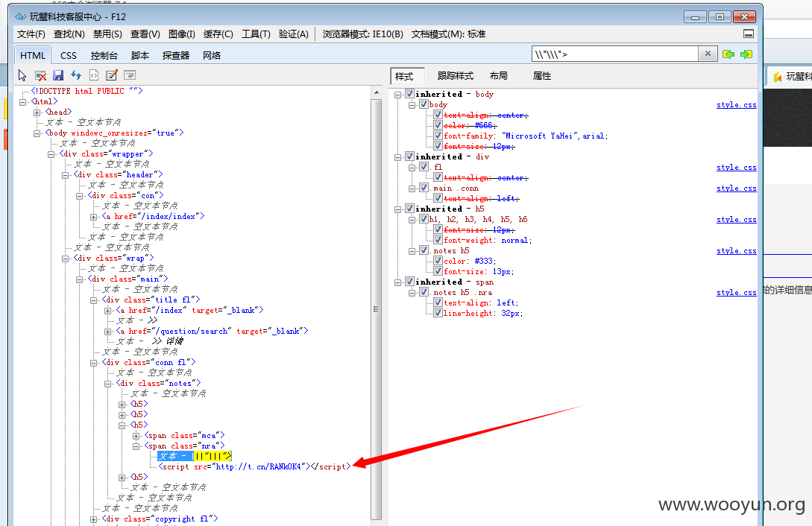Click the refresh DOM tree icon
This screenshot has height=526, width=812.
pyautogui.click(x=76, y=75)
